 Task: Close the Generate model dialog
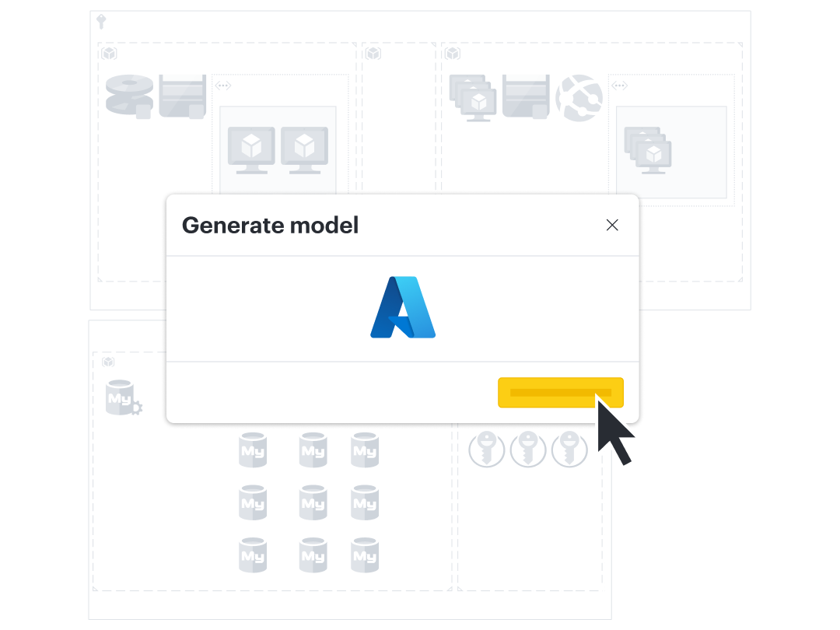click(x=612, y=225)
